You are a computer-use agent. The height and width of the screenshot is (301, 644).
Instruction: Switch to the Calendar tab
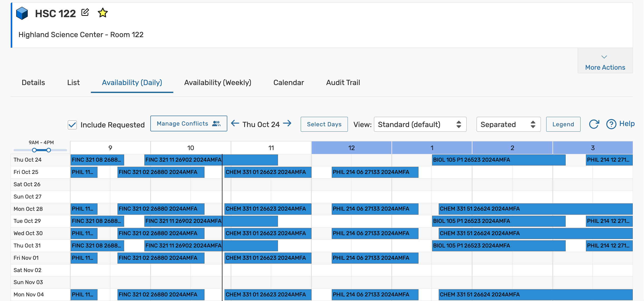(x=288, y=82)
